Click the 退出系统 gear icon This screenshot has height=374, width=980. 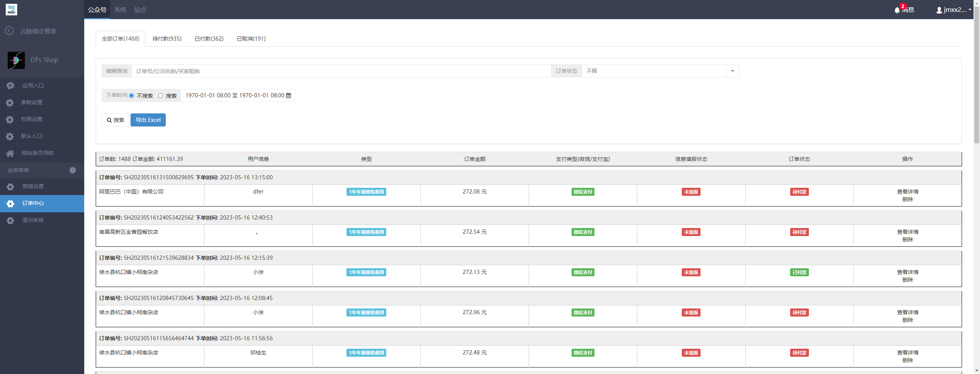[10, 220]
